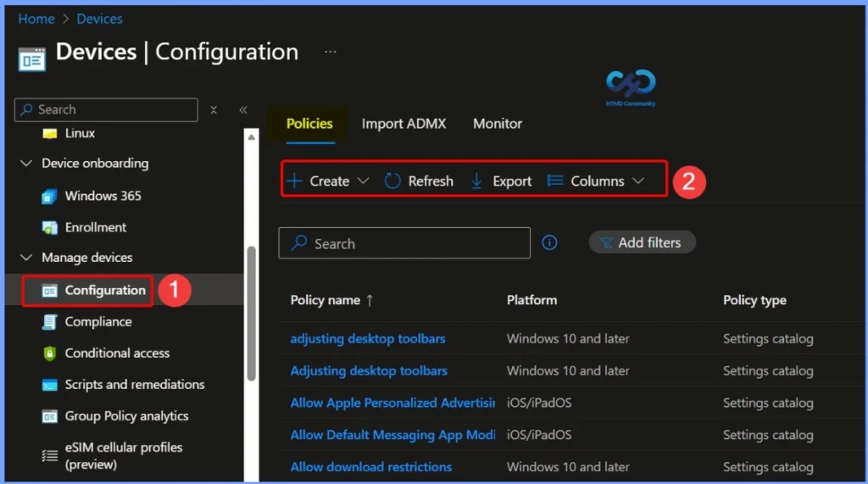Viewport: 868px width, 484px height.
Task: Click the Policy type column header
Action: (x=754, y=300)
